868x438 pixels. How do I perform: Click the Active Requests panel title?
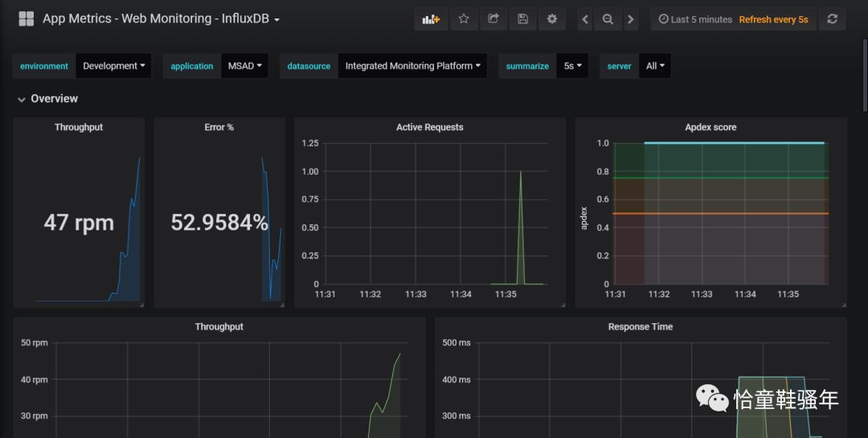pos(429,127)
